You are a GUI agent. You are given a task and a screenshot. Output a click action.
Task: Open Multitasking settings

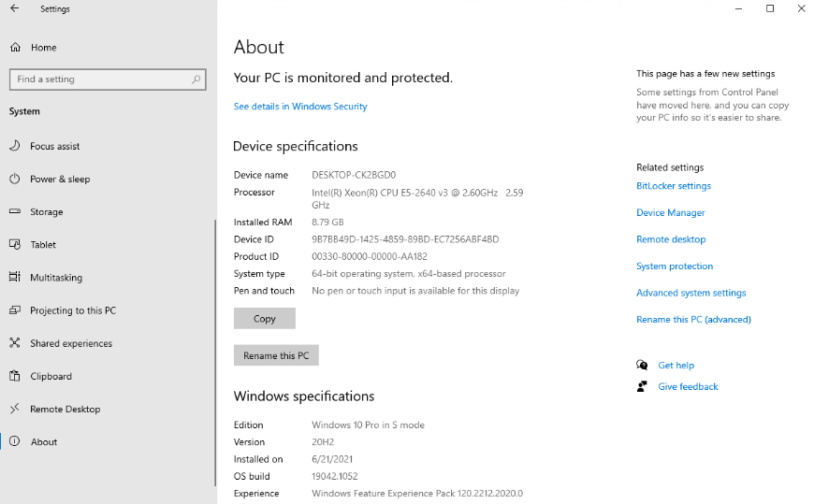click(x=56, y=278)
